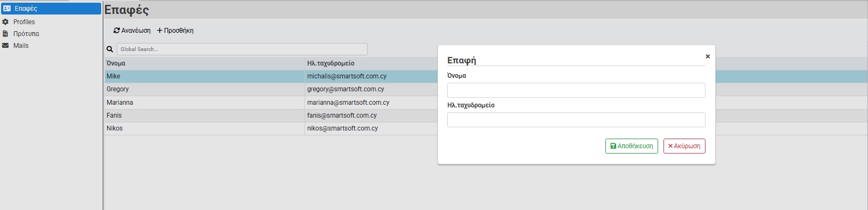Open the Επαφές sidebar item
Image resolution: width=868 pixels, height=210 pixels.
51,9
